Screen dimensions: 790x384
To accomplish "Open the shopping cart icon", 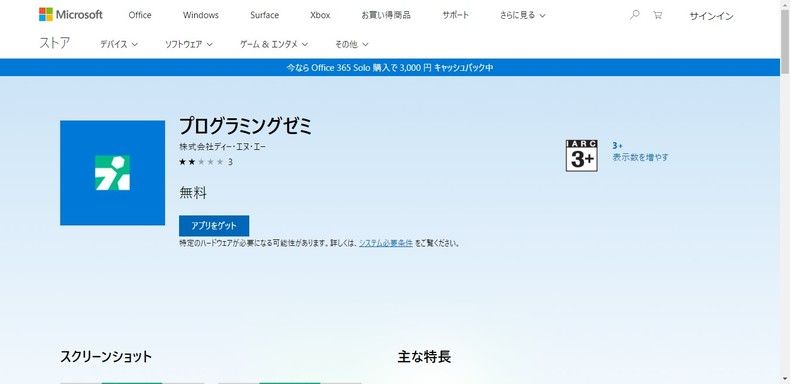I will tap(657, 15).
